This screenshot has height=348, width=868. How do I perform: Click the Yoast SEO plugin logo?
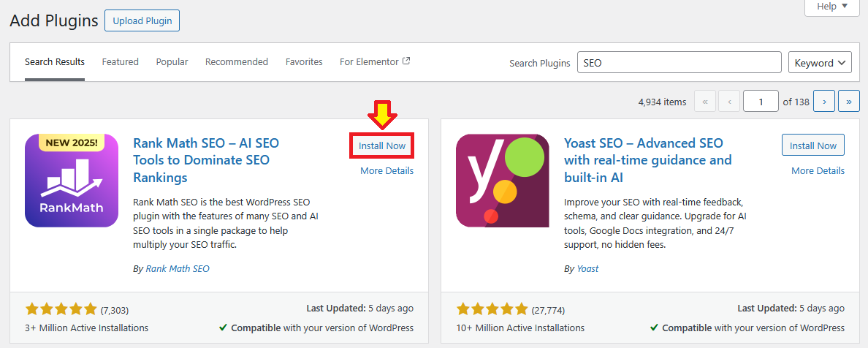503,181
